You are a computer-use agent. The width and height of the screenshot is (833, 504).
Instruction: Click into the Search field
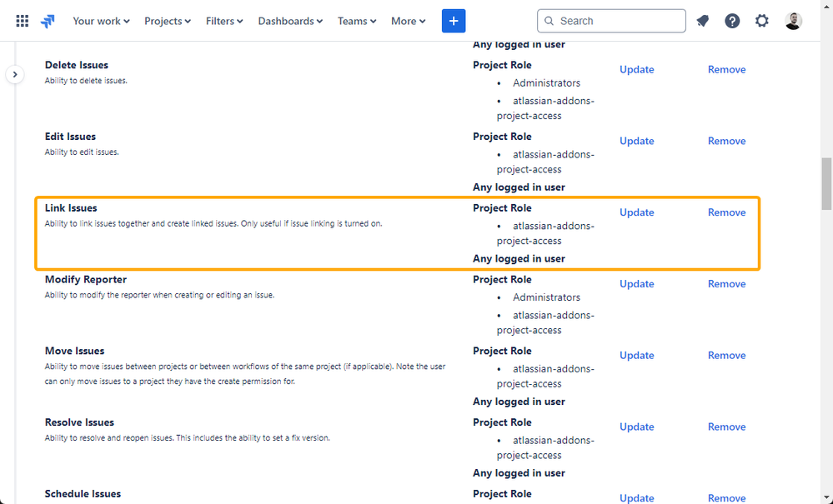point(611,21)
